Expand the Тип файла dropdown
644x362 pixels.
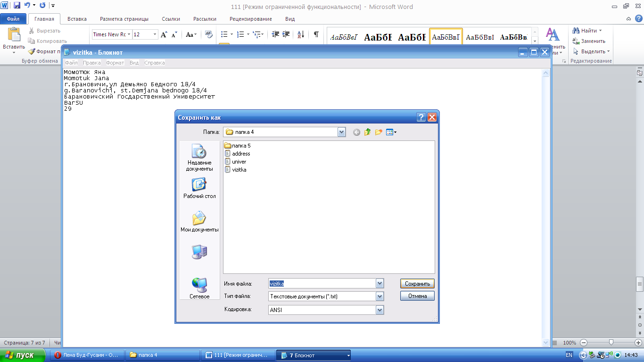(x=380, y=296)
